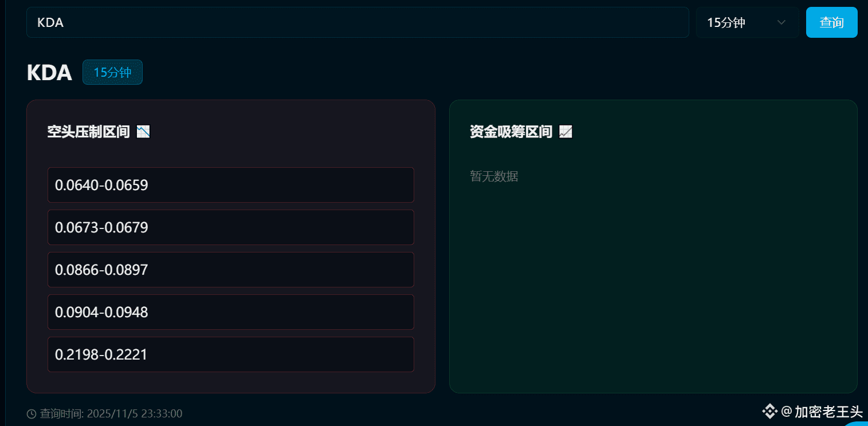Click the KDA symbol search input field
Screen dimensions: 868x426
pos(358,22)
